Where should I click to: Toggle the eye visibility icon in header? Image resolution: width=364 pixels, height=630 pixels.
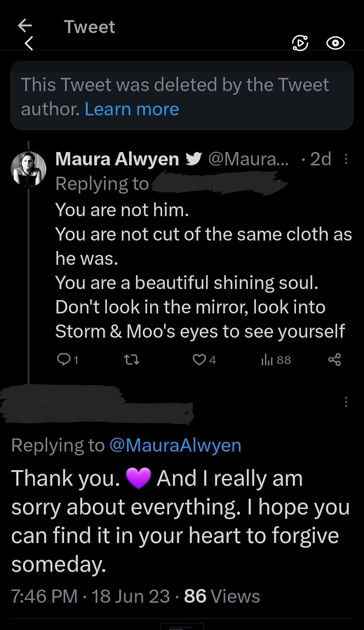335,43
